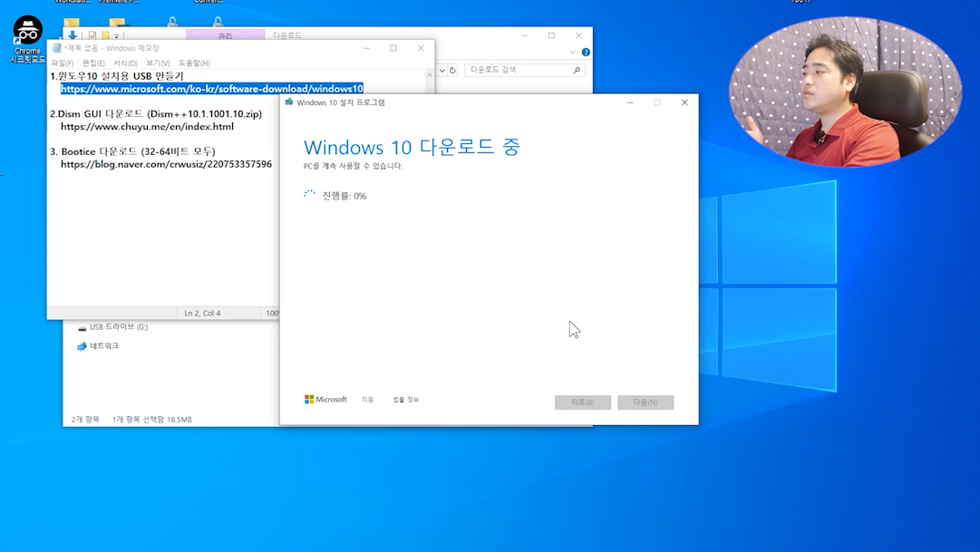Image resolution: width=980 pixels, height=552 pixels.
Task: Select USB 드라이브 (G:) in Explorer tree
Action: tap(113, 327)
